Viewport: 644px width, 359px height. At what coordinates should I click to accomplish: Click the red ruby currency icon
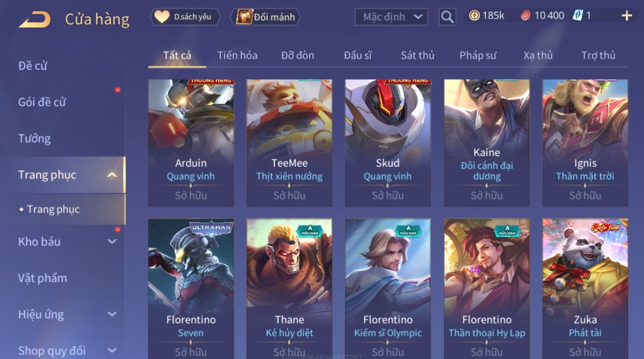pyautogui.click(x=525, y=16)
